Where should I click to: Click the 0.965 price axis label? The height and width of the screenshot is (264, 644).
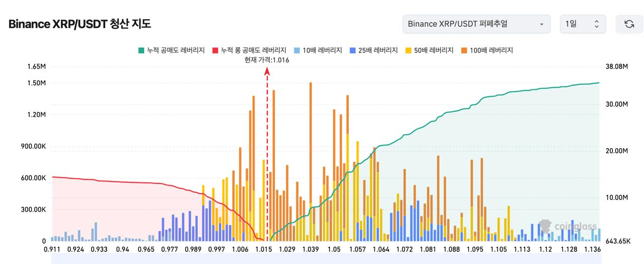click(146, 249)
